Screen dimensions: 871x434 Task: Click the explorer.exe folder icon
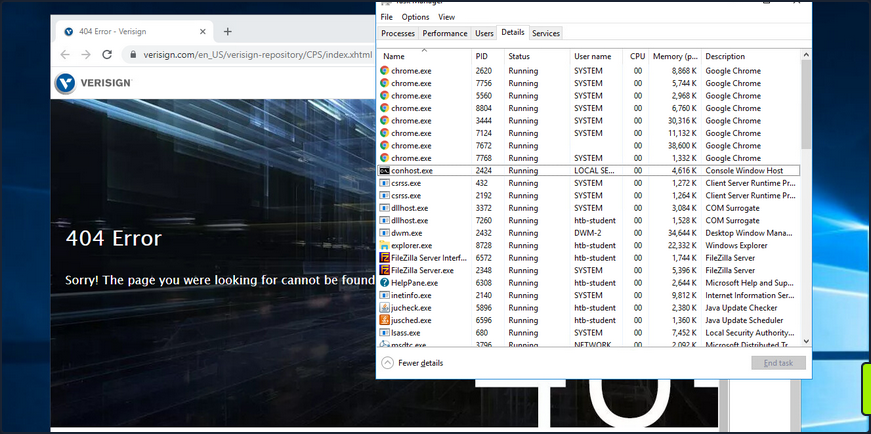pos(384,245)
